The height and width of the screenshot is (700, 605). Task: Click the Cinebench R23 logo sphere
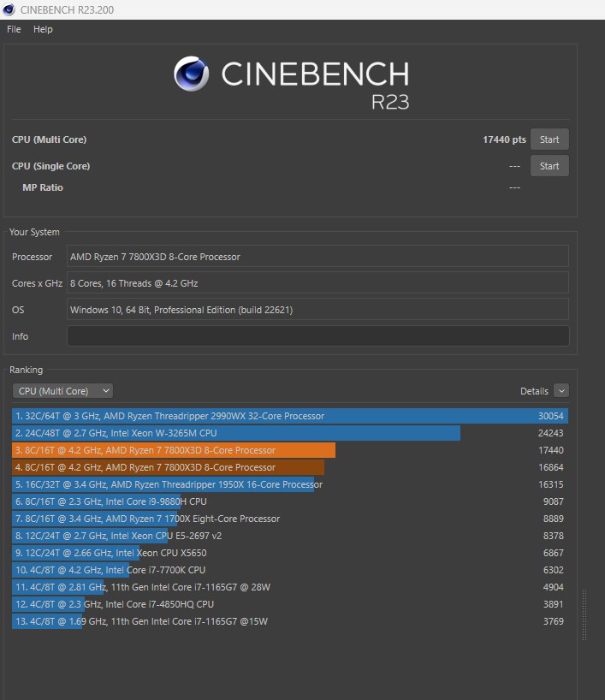[191, 74]
